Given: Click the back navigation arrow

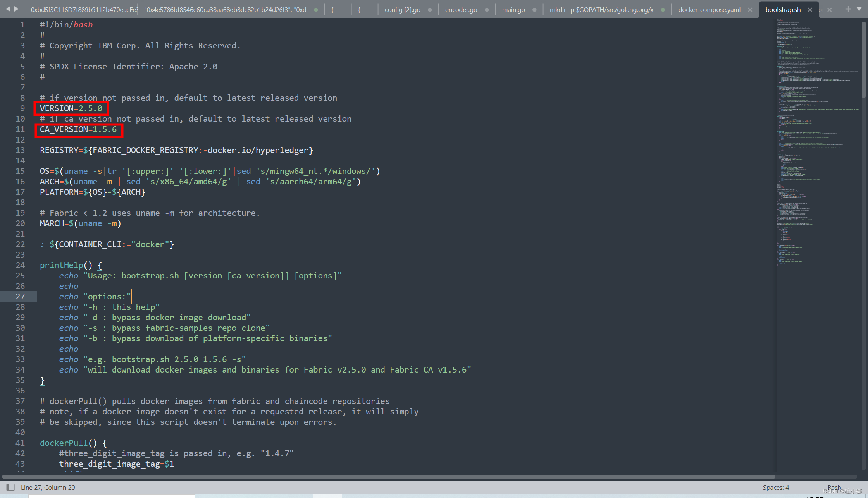Looking at the screenshot, I should pos(9,9).
